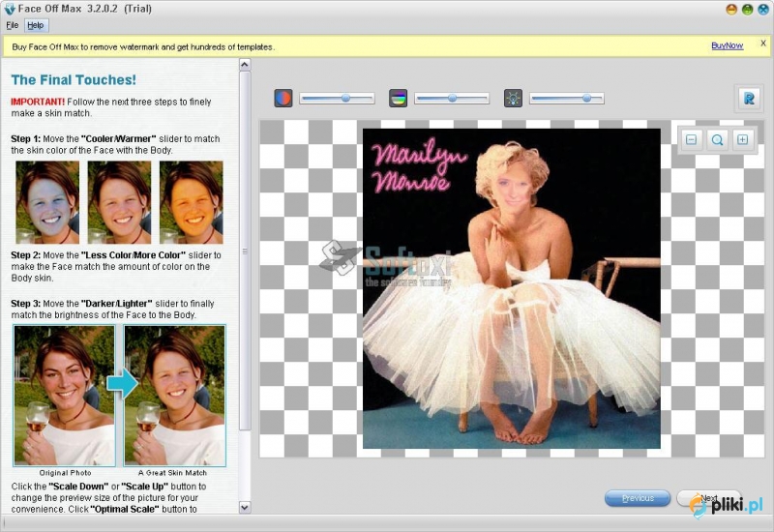
Task: Minimize the window with orange button
Action: [731, 9]
